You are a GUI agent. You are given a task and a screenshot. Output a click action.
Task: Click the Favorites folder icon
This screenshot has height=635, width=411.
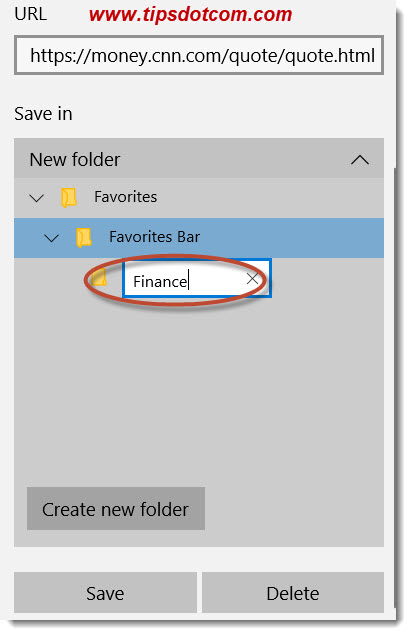coord(69,198)
